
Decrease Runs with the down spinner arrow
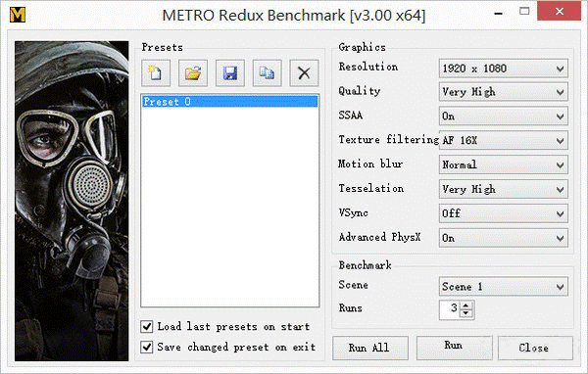[x=466, y=314]
